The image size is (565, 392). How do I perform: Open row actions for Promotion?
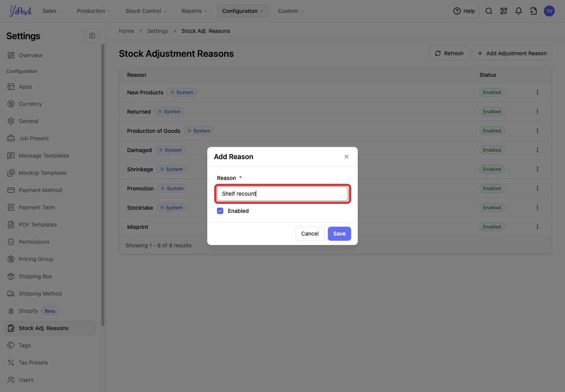click(x=538, y=189)
